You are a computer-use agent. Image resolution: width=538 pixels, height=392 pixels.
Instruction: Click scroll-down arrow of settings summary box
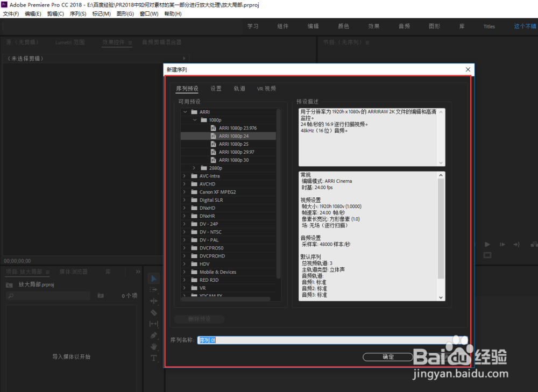pyautogui.click(x=441, y=298)
